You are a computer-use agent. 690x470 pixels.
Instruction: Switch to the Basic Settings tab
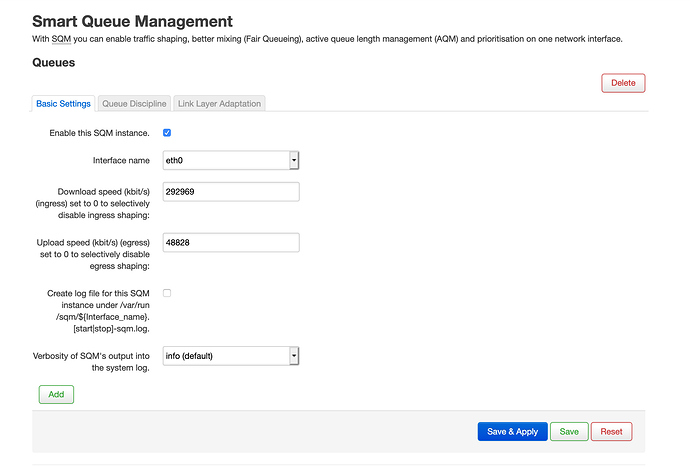63,103
